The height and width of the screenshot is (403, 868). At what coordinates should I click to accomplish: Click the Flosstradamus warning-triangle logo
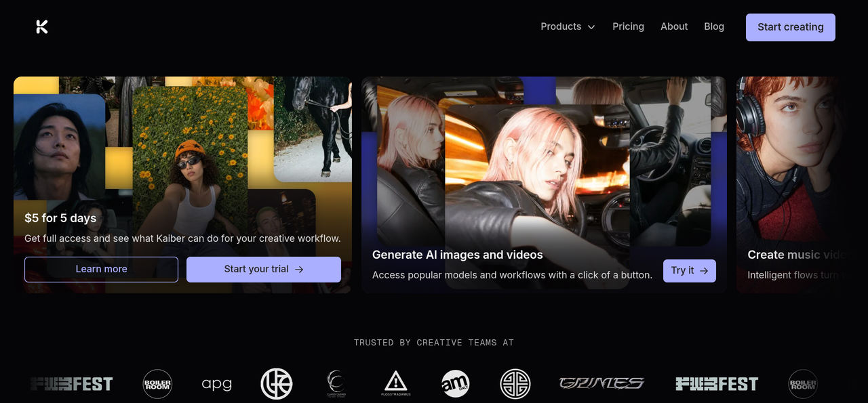pos(396,383)
